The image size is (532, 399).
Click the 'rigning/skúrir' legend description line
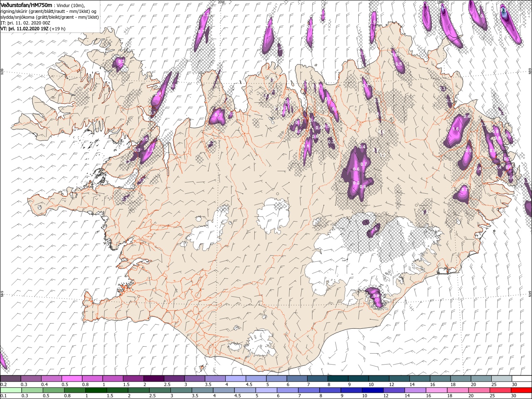48,12
